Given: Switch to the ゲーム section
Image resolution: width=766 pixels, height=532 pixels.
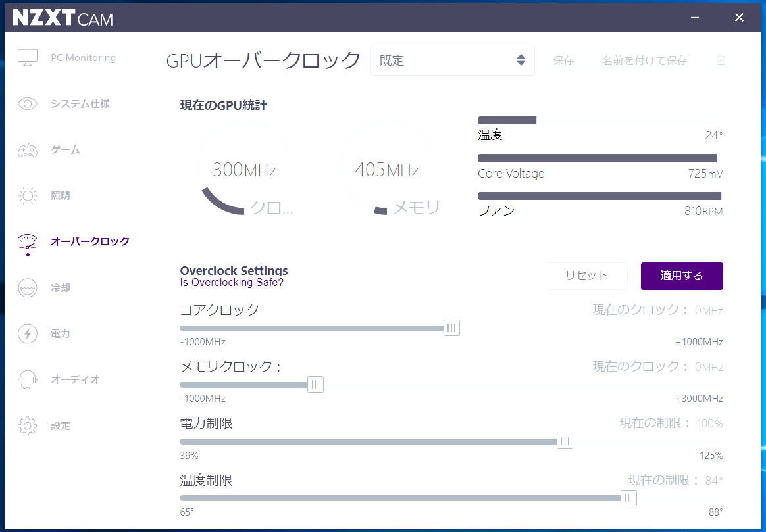Looking at the screenshot, I should tap(65, 150).
